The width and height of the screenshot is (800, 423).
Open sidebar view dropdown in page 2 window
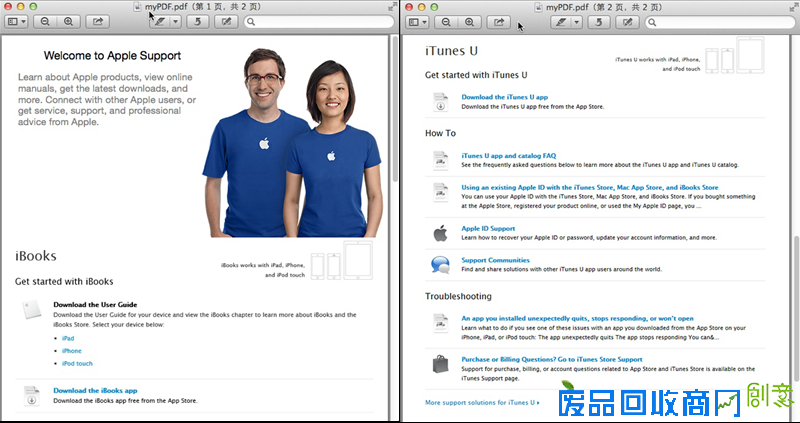(x=419, y=21)
